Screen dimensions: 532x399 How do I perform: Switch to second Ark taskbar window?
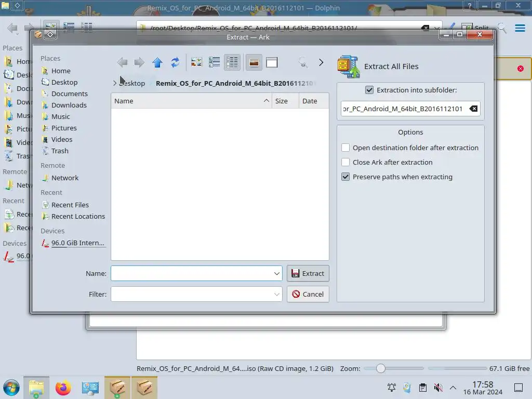(x=144, y=388)
